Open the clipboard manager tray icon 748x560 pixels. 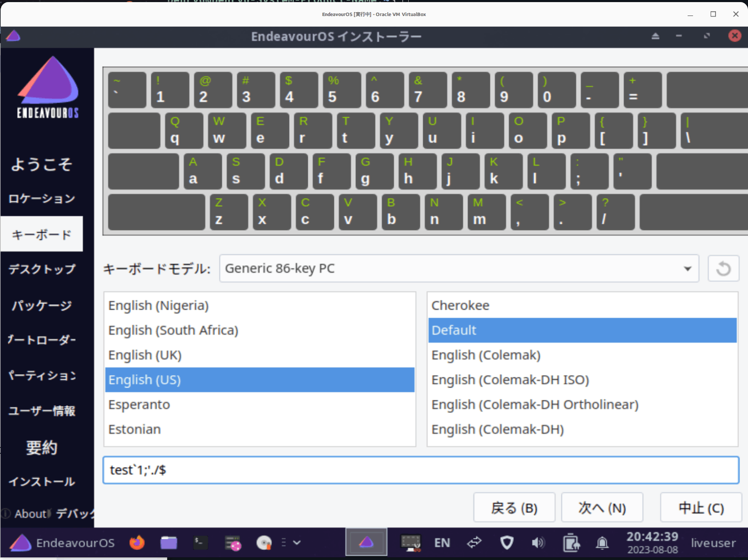tap(571, 543)
